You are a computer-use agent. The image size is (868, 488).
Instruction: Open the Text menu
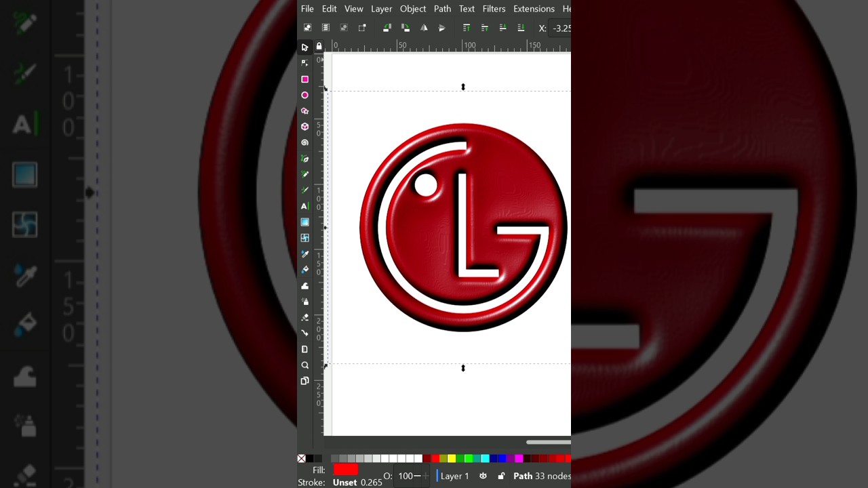467,9
